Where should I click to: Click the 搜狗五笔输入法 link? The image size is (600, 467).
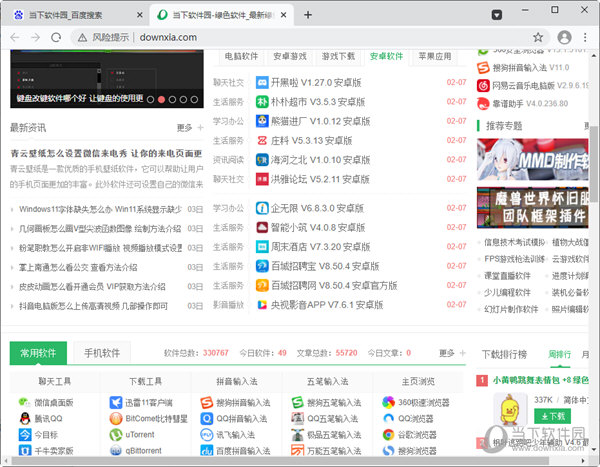coord(334,403)
